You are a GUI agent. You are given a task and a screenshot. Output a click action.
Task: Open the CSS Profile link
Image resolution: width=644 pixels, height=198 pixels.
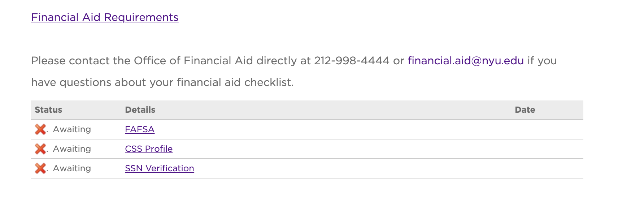(x=149, y=149)
